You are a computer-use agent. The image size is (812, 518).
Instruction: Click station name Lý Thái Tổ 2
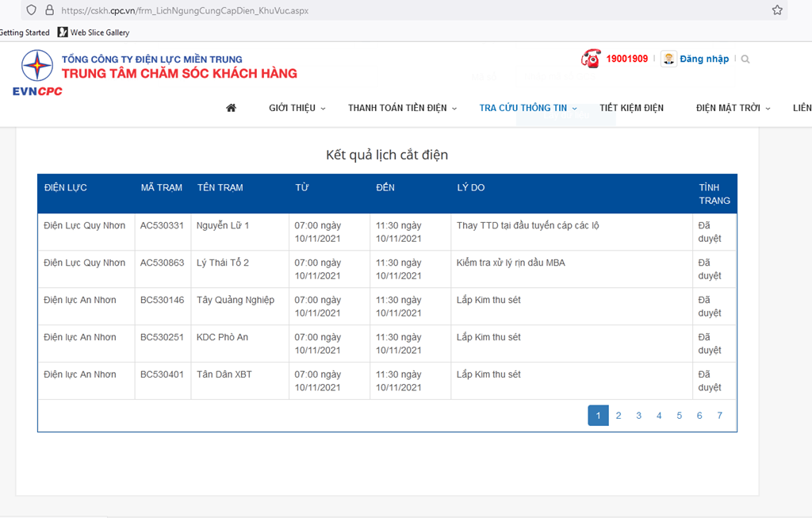pos(223,263)
